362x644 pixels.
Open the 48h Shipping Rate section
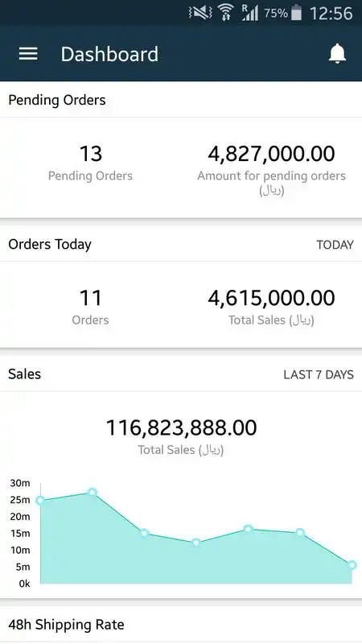[x=181, y=625]
